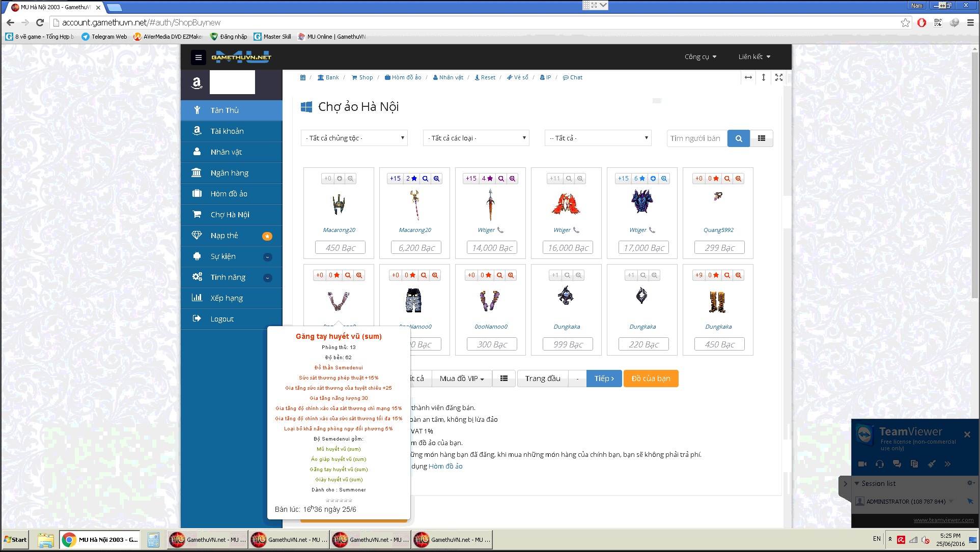Open Hòm đồ ảo in the sidebar
980x552 pixels.
pyautogui.click(x=232, y=194)
